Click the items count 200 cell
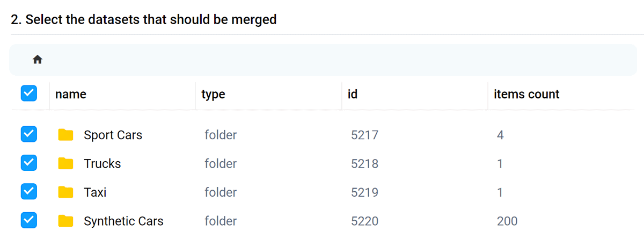644x245 pixels. tap(507, 221)
